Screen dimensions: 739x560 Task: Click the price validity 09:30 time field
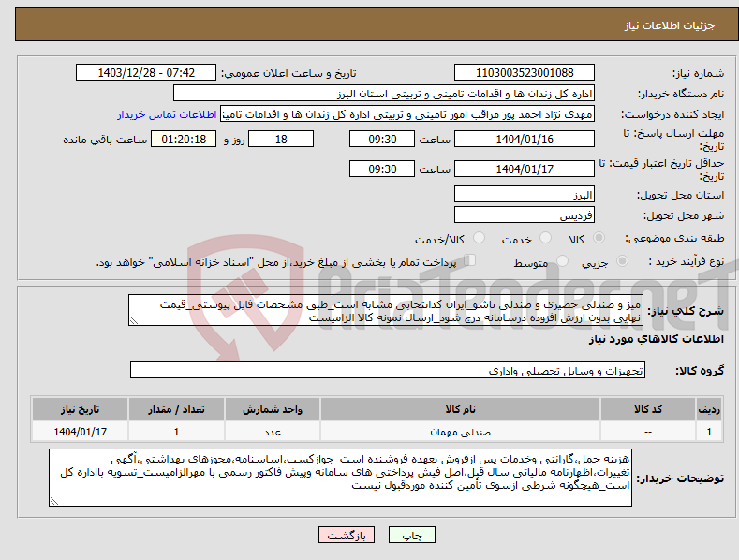click(382, 169)
